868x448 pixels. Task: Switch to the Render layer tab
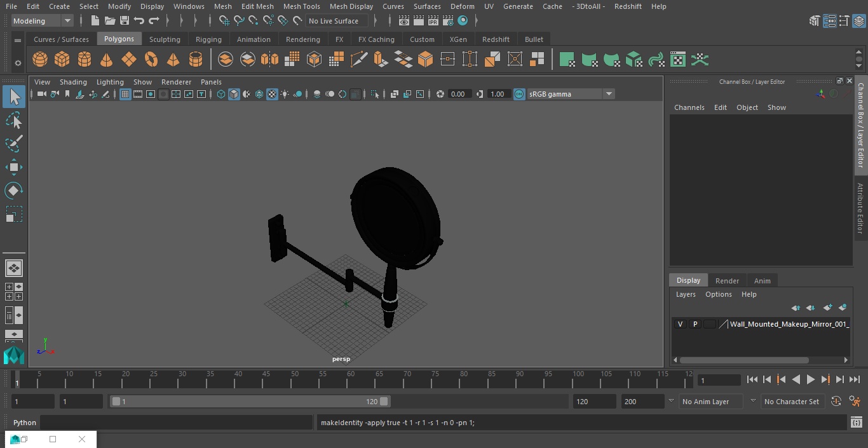727,281
